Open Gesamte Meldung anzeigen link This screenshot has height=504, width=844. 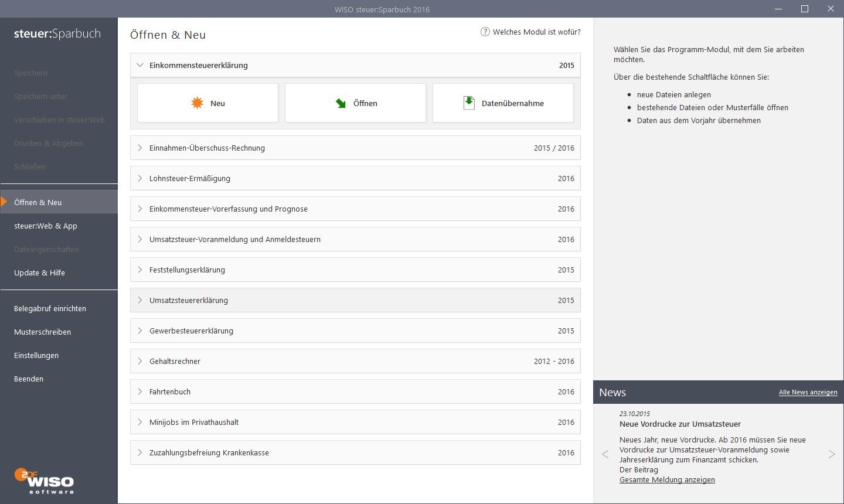point(667,479)
